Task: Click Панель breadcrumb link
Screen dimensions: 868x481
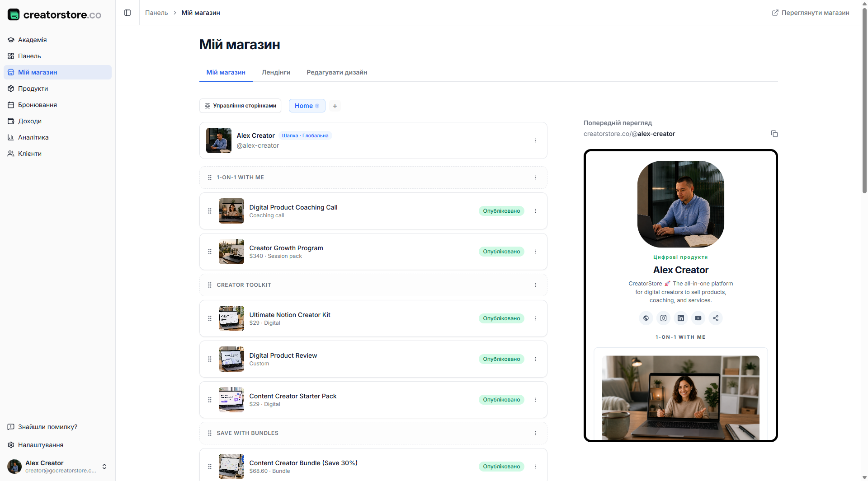Action: pyautogui.click(x=156, y=13)
